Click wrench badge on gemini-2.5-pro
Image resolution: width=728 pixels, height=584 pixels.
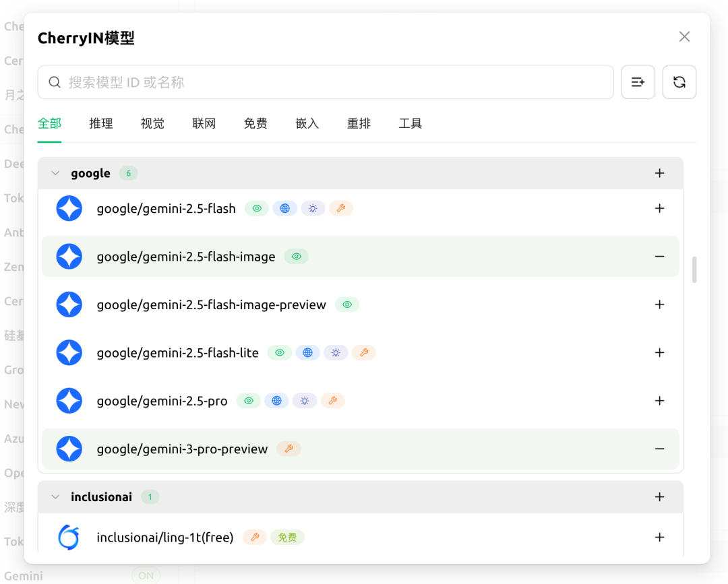tap(332, 401)
